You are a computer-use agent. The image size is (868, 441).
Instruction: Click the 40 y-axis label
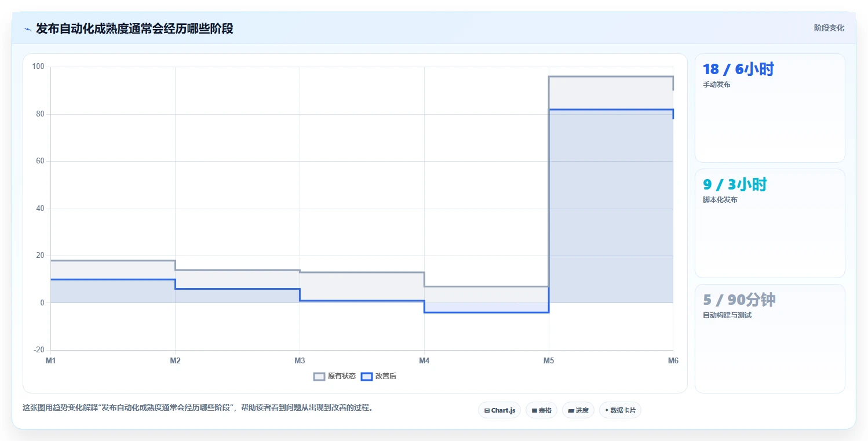(x=41, y=209)
